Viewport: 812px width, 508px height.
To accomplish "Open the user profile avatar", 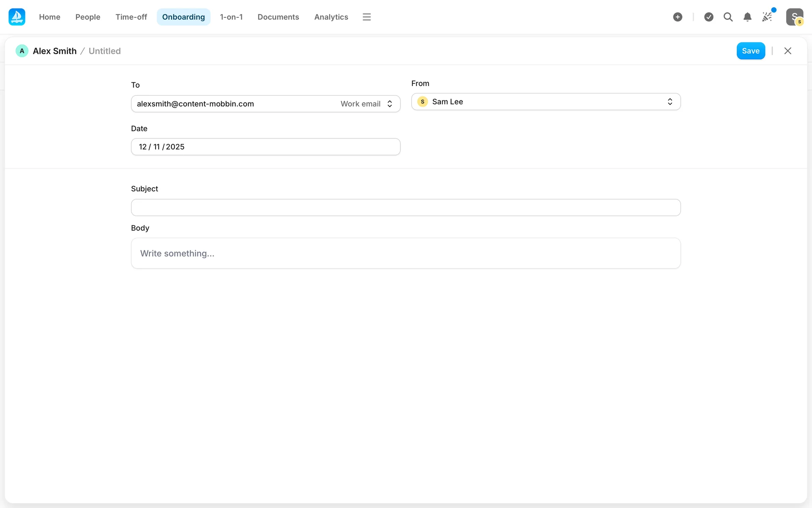I will 794,17.
